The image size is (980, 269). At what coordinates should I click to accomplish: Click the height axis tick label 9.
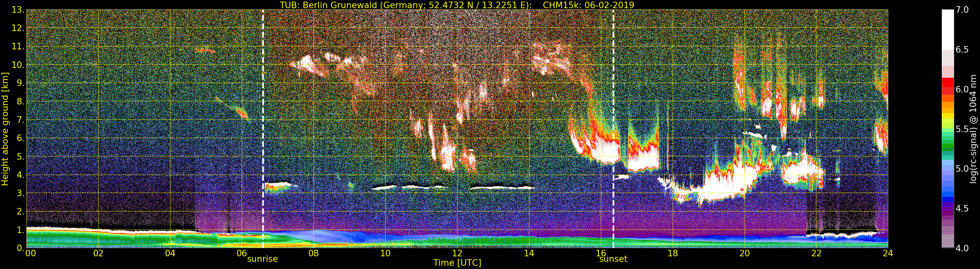[x=21, y=83]
